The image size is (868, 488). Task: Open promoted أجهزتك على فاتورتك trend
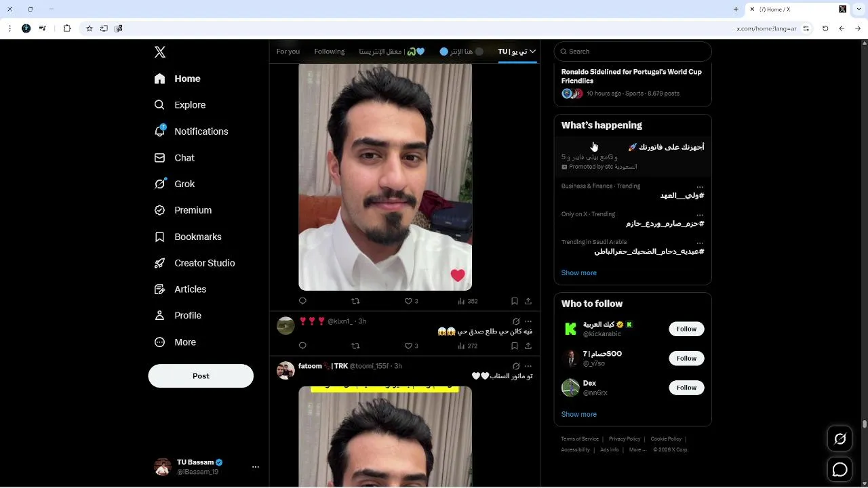click(x=633, y=156)
